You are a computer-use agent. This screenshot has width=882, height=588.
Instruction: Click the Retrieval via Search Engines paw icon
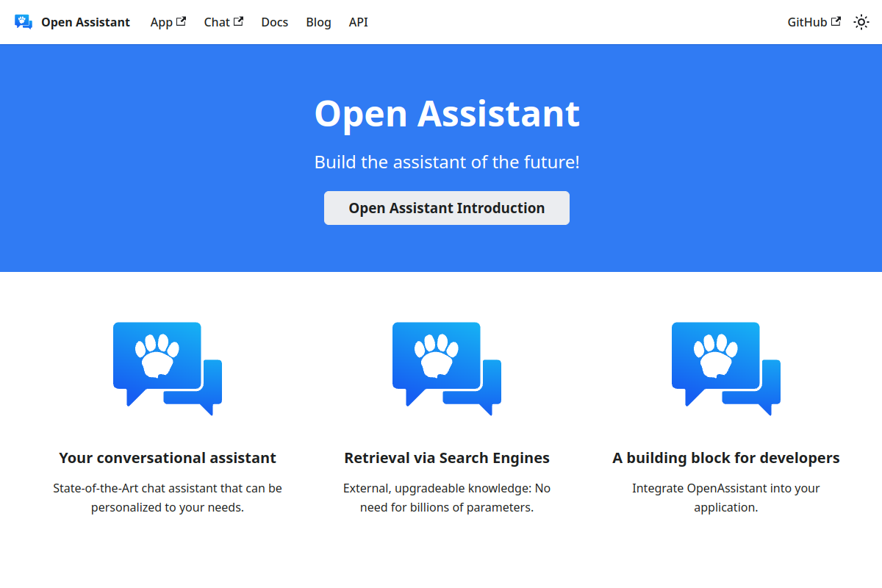(446, 367)
